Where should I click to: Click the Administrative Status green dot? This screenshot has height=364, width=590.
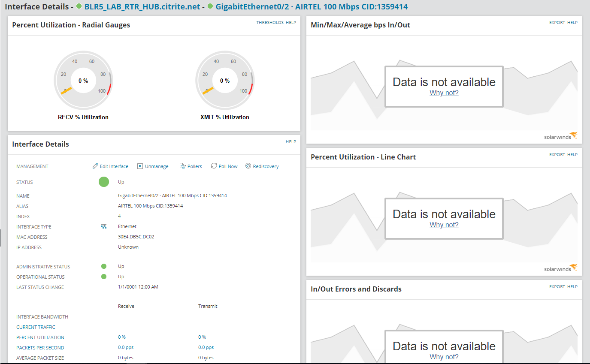click(104, 266)
